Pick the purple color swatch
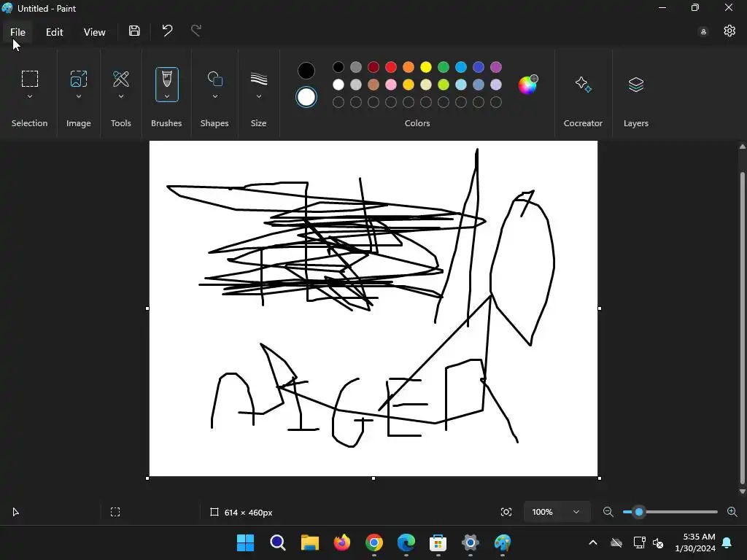The height and width of the screenshot is (560, 747). (x=496, y=67)
